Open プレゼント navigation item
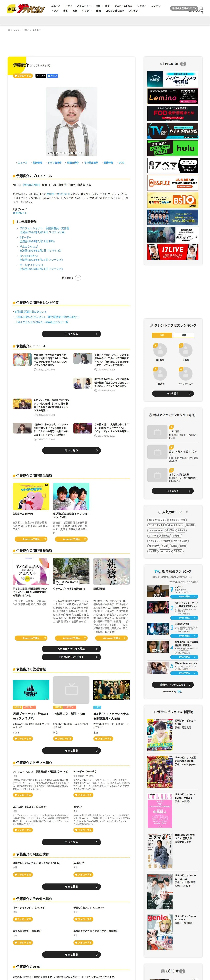 pyautogui.click(x=135, y=11)
